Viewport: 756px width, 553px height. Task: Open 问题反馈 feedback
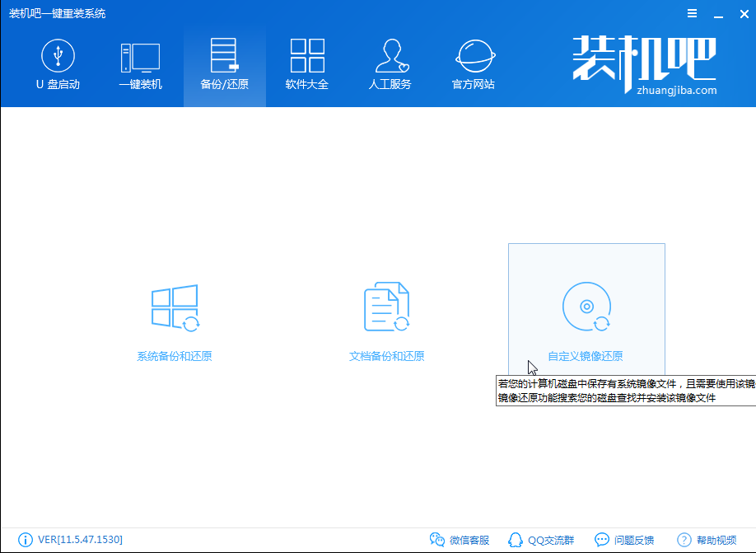(624, 540)
